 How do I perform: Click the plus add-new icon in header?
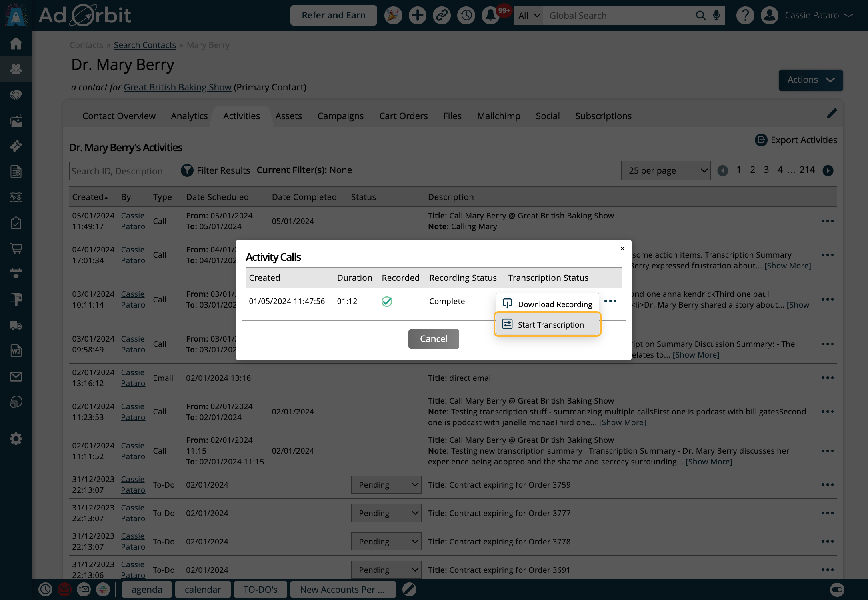point(417,15)
